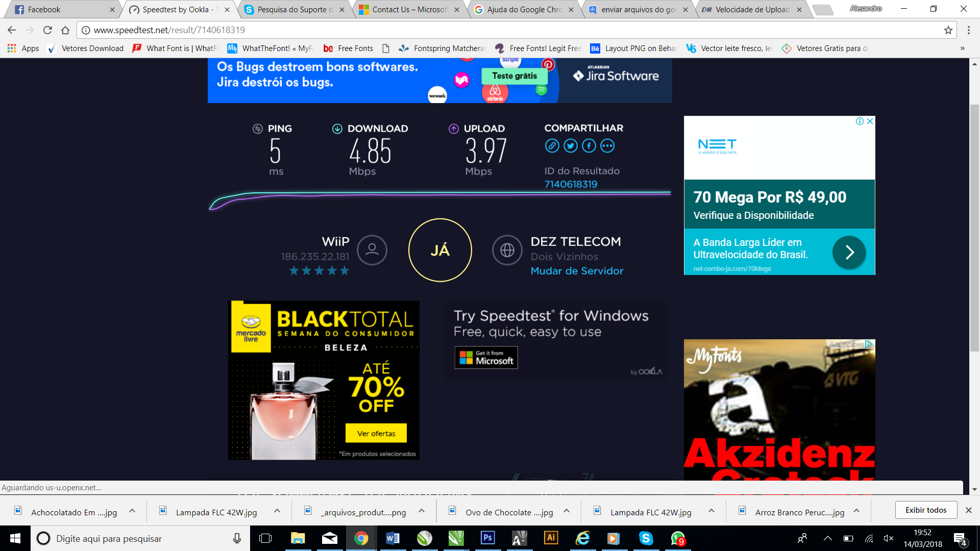The height and width of the screenshot is (551, 980).
Task: Start test with the JÁ button
Action: click(x=440, y=250)
